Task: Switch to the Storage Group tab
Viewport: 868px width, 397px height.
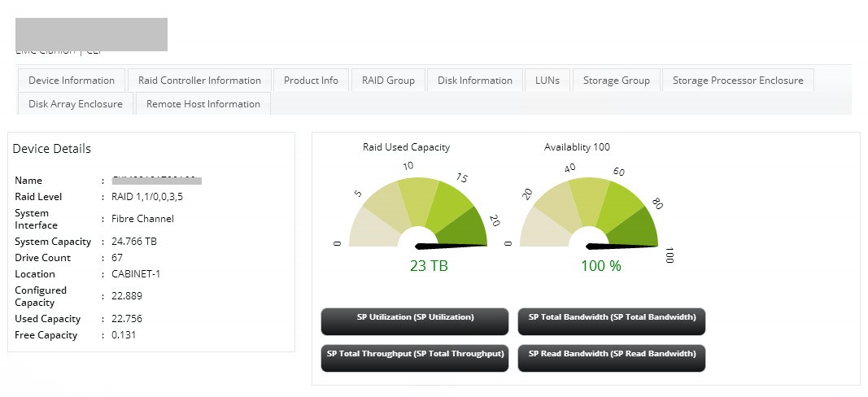Action: click(x=616, y=81)
